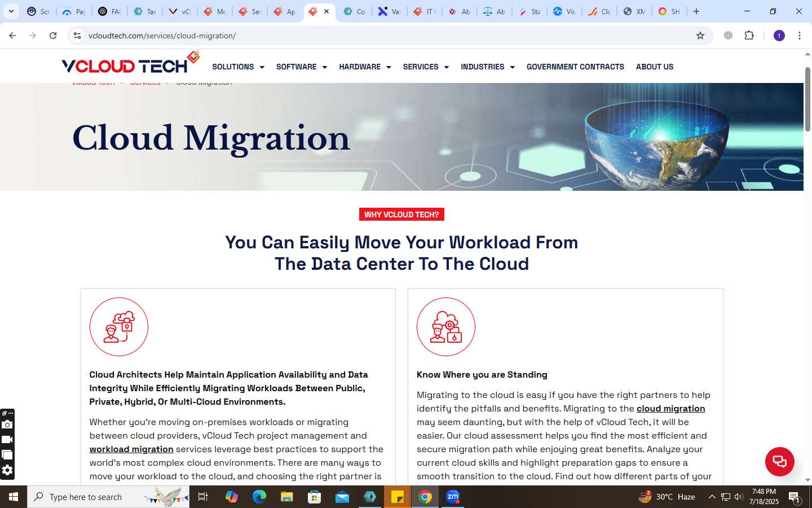The width and height of the screenshot is (812, 508).
Task: Switch to the vCl browser tab
Action: pyautogui.click(x=179, y=11)
